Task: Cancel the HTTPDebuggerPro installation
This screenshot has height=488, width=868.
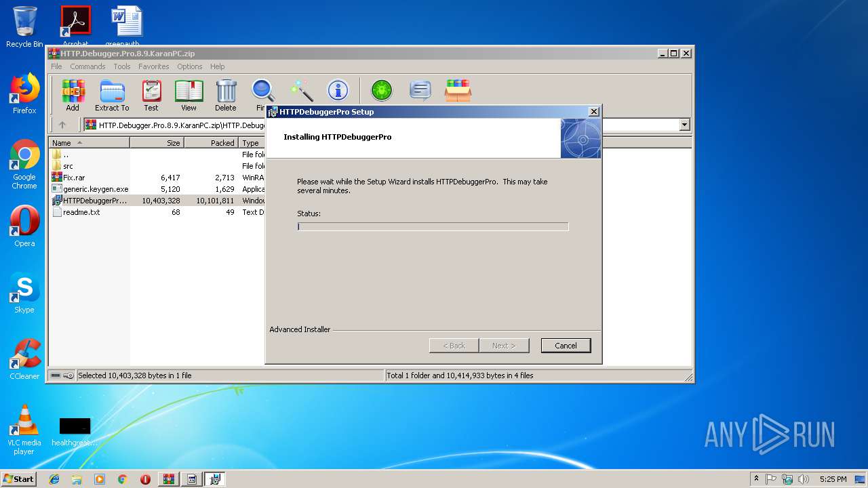Action: 566,346
